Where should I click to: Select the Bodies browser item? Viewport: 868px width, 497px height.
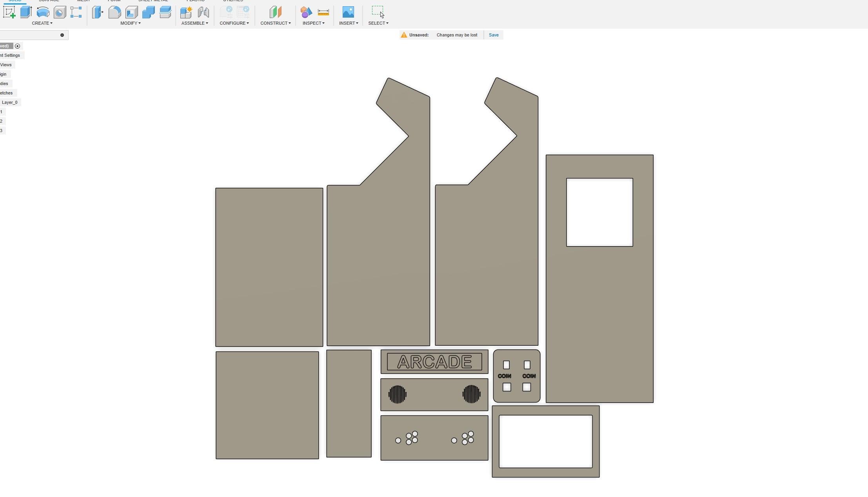click(4, 83)
